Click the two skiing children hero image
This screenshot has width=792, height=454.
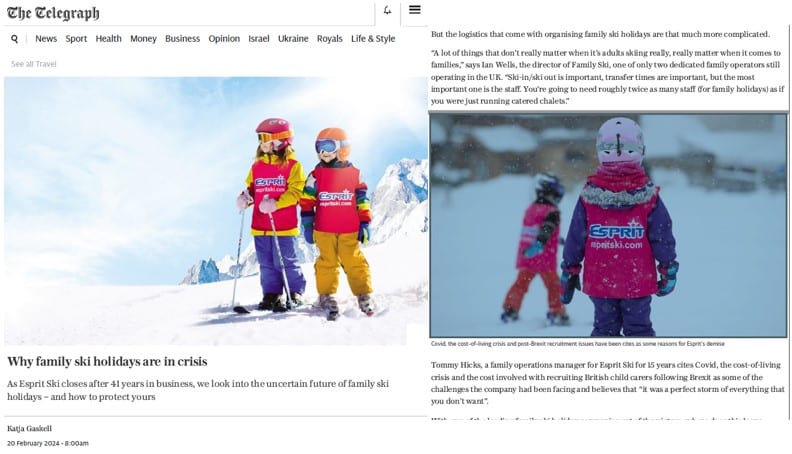click(x=215, y=210)
